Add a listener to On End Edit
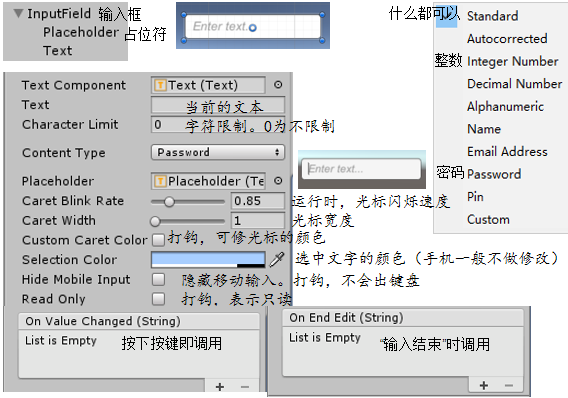Screen dimensions: 568x398 point(484,385)
